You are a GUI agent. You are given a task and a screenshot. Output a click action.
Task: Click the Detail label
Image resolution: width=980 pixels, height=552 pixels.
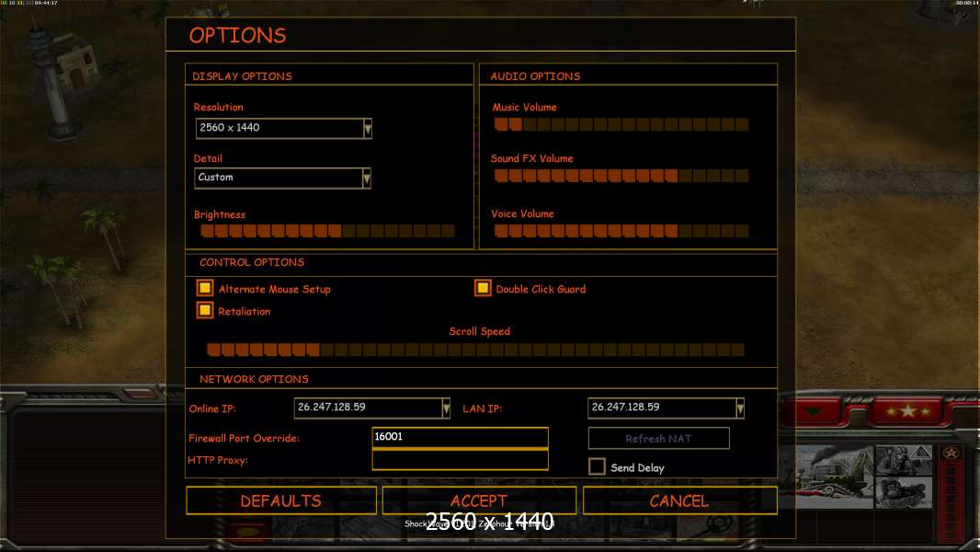pyautogui.click(x=208, y=159)
